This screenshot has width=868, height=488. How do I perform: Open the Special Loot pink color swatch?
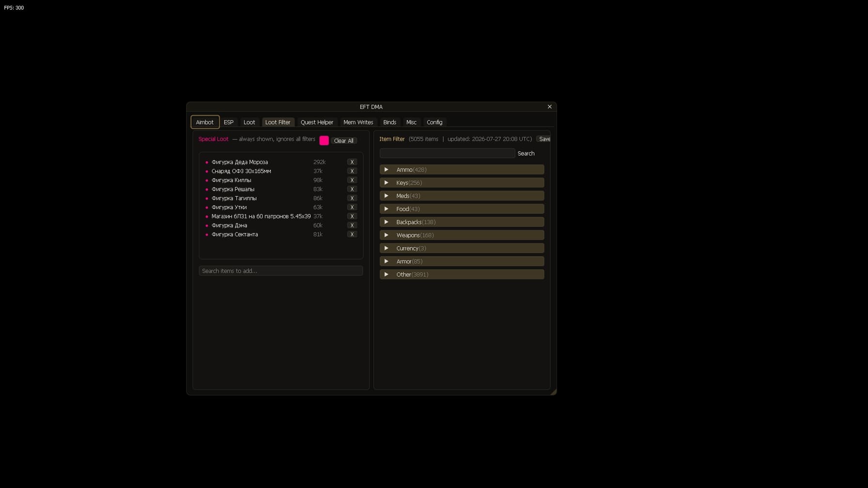[324, 140]
